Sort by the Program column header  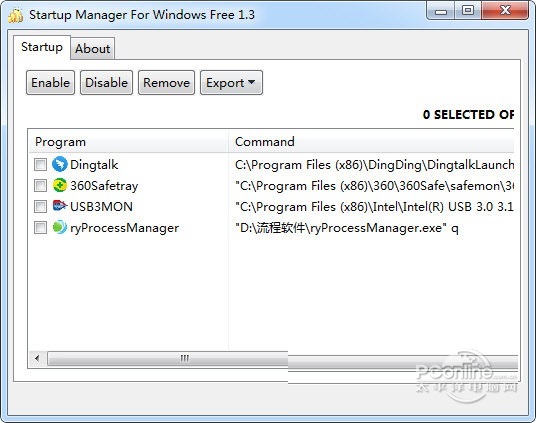tap(129, 142)
